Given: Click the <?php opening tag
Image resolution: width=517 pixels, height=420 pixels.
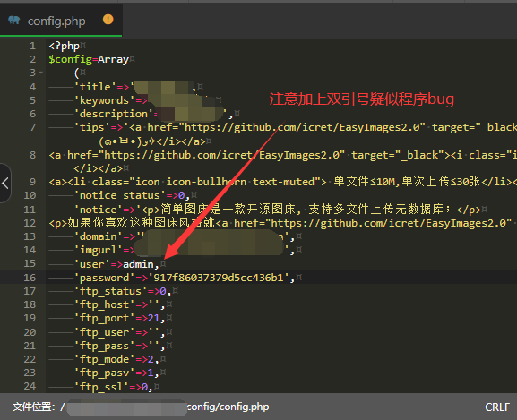Looking at the screenshot, I should click(x=64, y=46).
